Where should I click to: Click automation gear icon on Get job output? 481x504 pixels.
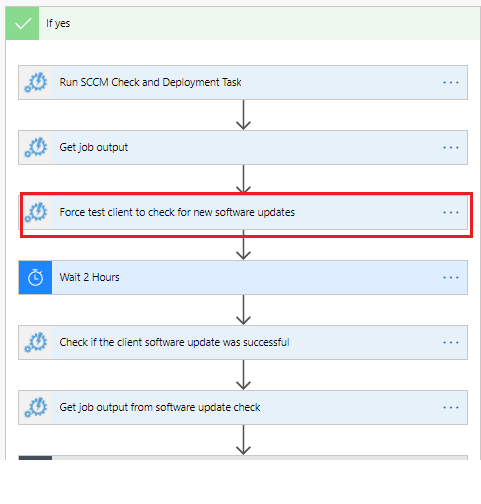pyautogui.click(x=35, y=147)
